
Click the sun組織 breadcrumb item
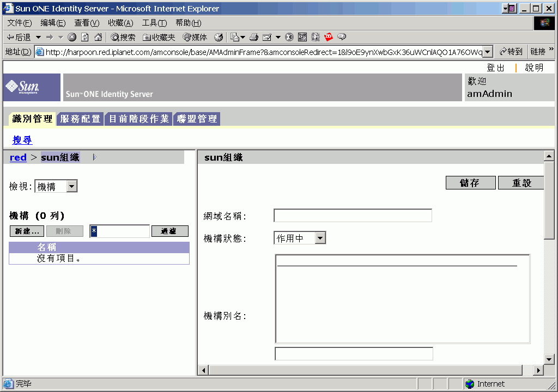(x=60, y=157)
